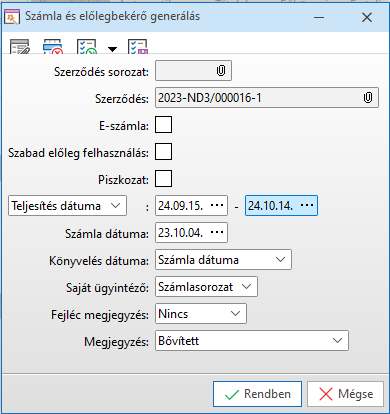Screen dimensions: 390x414
Task: Cancel with the Mégse button
Action: click(x=345, y=394)
